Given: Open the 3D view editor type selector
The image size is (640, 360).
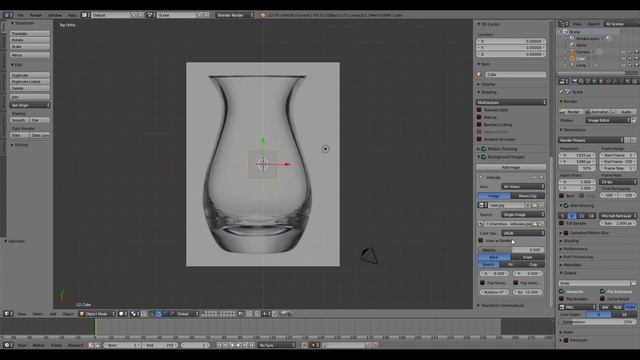Looking at the screenshot, I should click(x=8, y=313).
